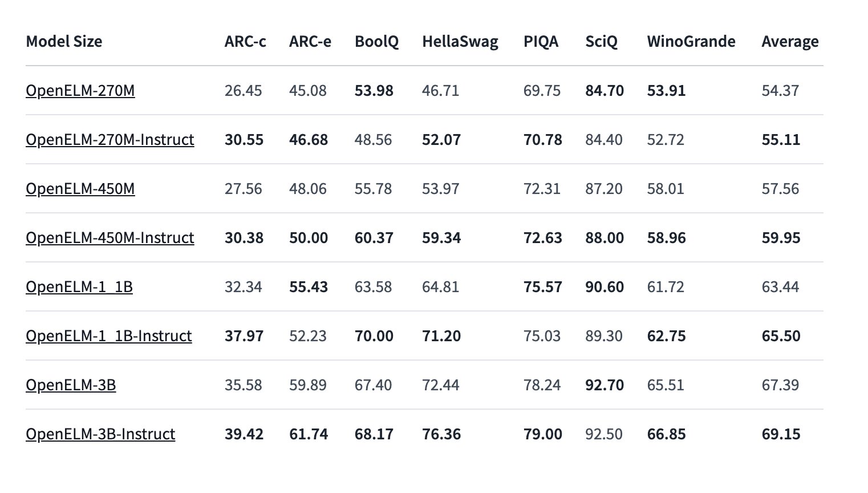
Task: Follow the OpenELM-450M link
Action: (80, 189)
